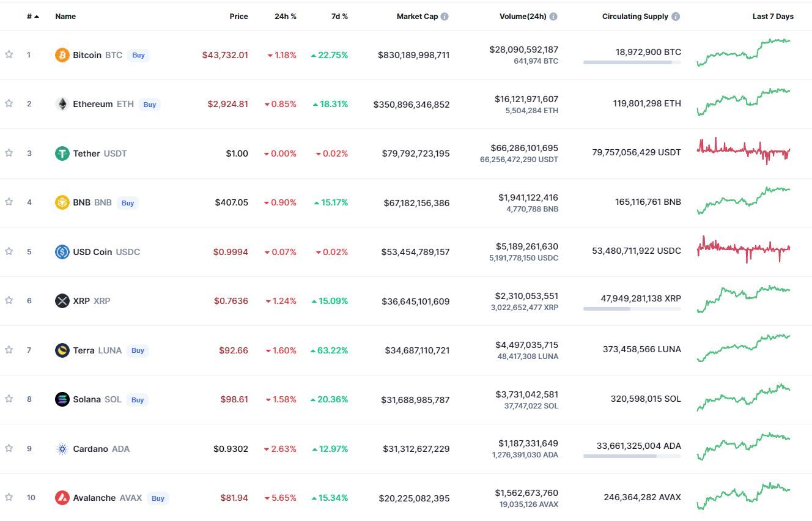This screenshot has height=521, width=812.
Task: Click Bitcoin's market cap $830,189,998,711
Action: [414, 55]
